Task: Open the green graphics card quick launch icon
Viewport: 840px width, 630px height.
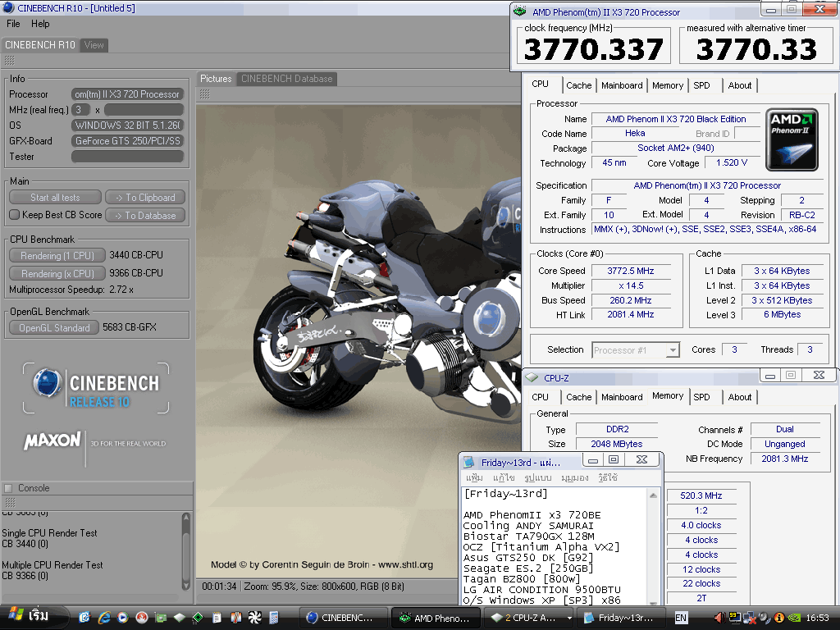Action: [161, 618]
